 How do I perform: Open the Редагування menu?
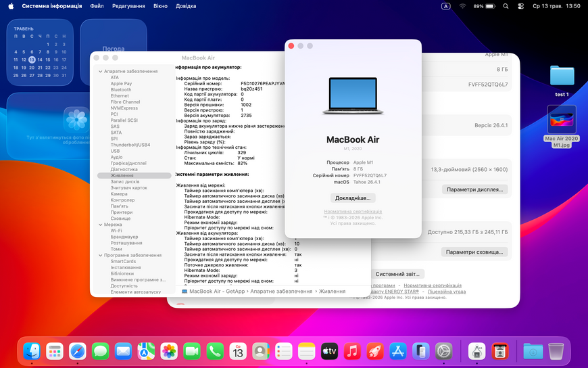point(128,6)
